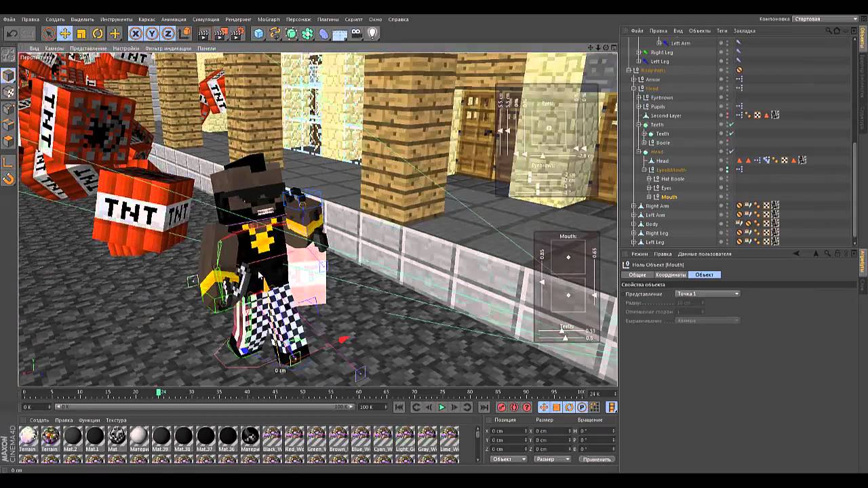Expand the Right Arm object
Image resolution: width=868 pixels, height=488 pixels.
633,206
